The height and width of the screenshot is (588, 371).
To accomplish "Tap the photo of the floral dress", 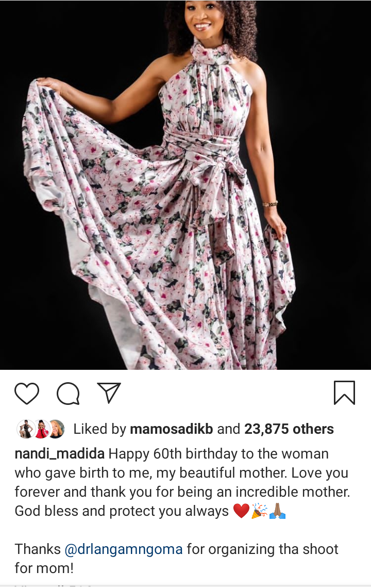I will point(185,185).
